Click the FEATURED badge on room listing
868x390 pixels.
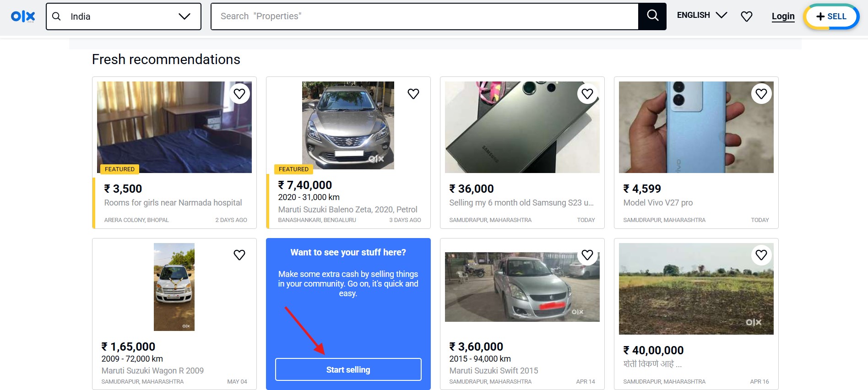click(119, 169)
